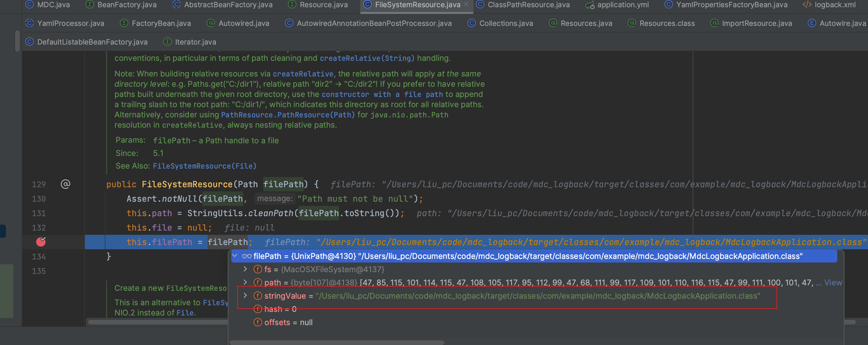Click the debugger popup horizontal scrollbar
This screenshot has height=345, width=868.
pos(337,342)
